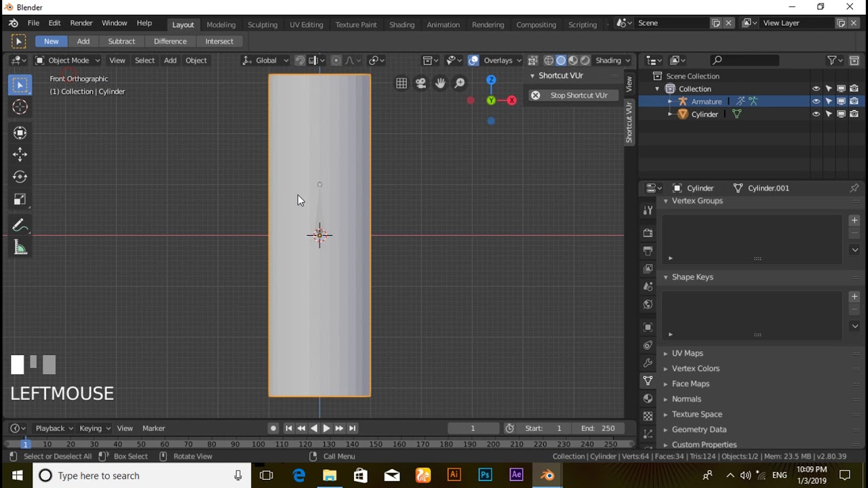Select the Annotate pencil tool

tap(20, 225)
